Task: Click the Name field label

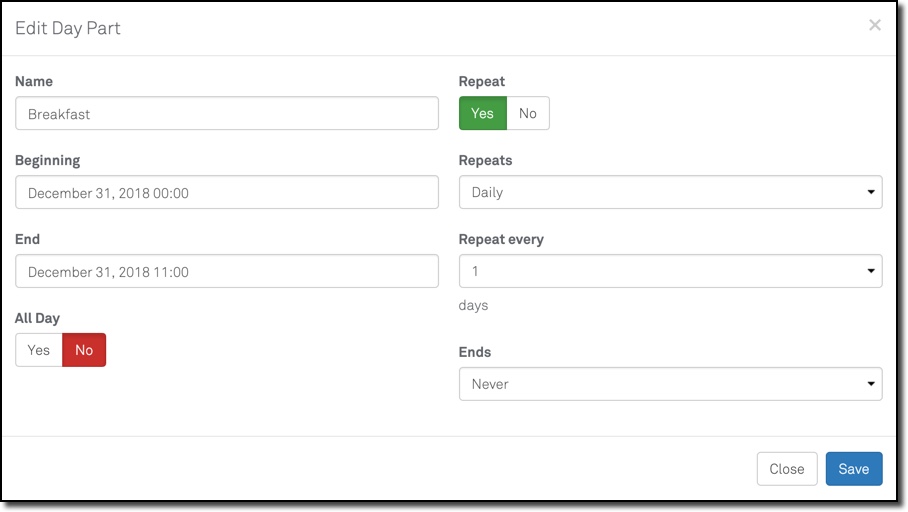Action: click(34, 81)
